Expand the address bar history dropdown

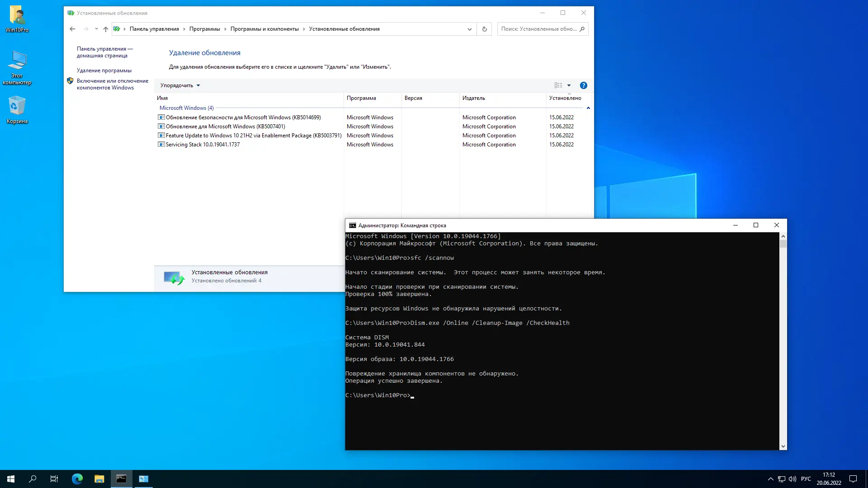click(x=469, y=29)
